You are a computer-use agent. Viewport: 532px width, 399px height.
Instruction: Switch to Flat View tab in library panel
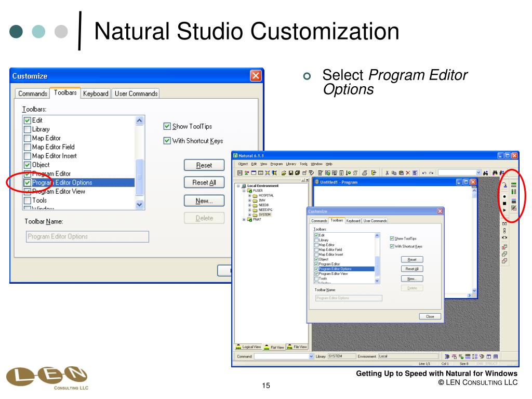click(274, 347)
